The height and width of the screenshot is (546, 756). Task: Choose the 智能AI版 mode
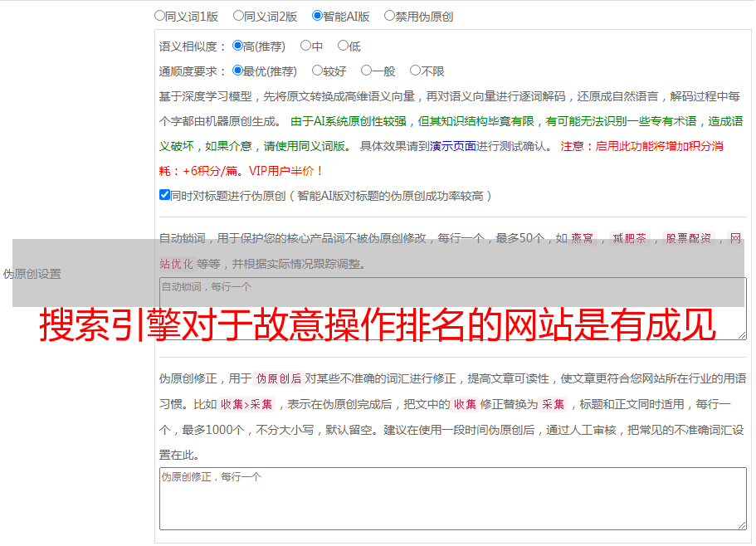pos(317,16)
